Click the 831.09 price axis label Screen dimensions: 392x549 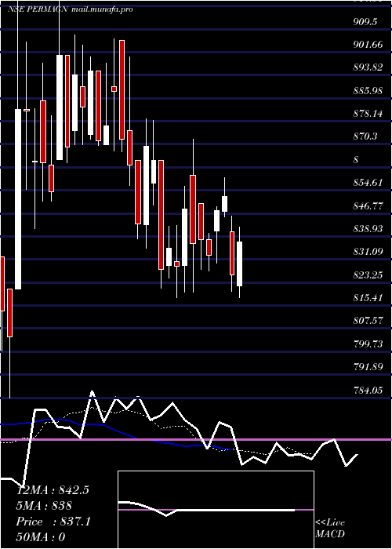coord(368,252)
